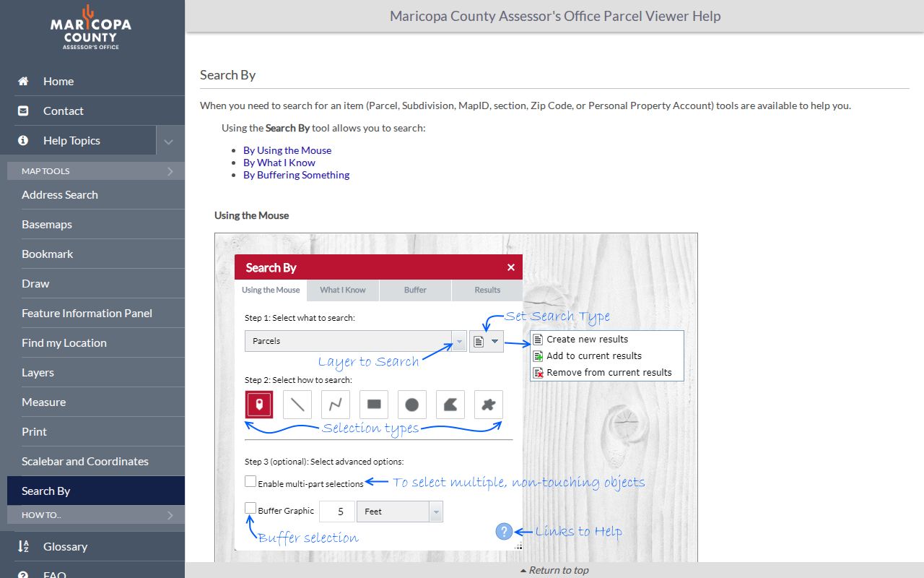Screen dimensions: 924x578
Task: Click the Home house icon in sidebar
Action: click(x=23, y=81)
